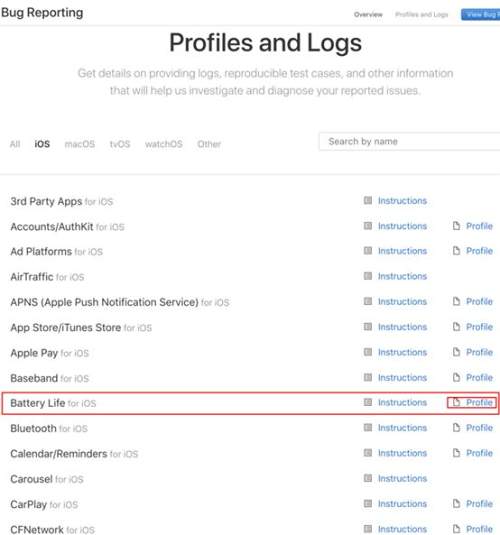Image resolution: width=500 pixels, height=535 pixels.
Task: Switch to the tvOS filter tab
Action: click(120, 144)
